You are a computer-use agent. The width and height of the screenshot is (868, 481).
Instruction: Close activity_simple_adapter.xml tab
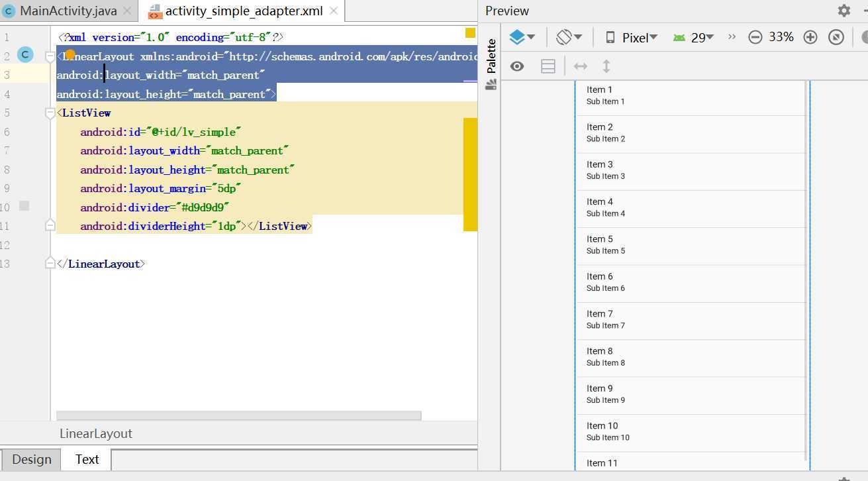(334, 11)
